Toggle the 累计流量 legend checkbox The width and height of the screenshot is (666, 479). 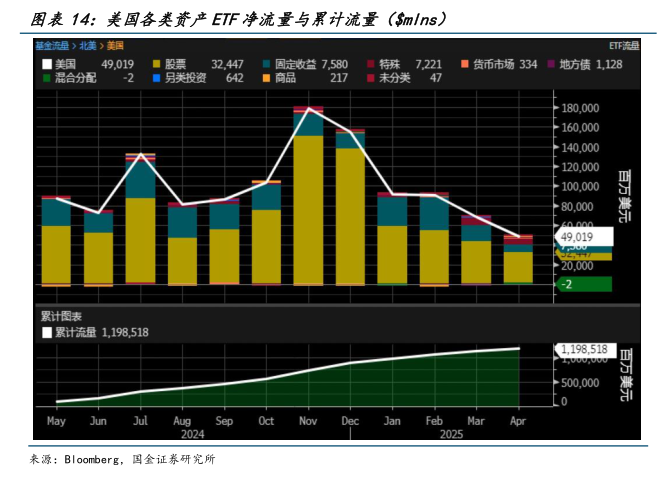tap(47, 332)
